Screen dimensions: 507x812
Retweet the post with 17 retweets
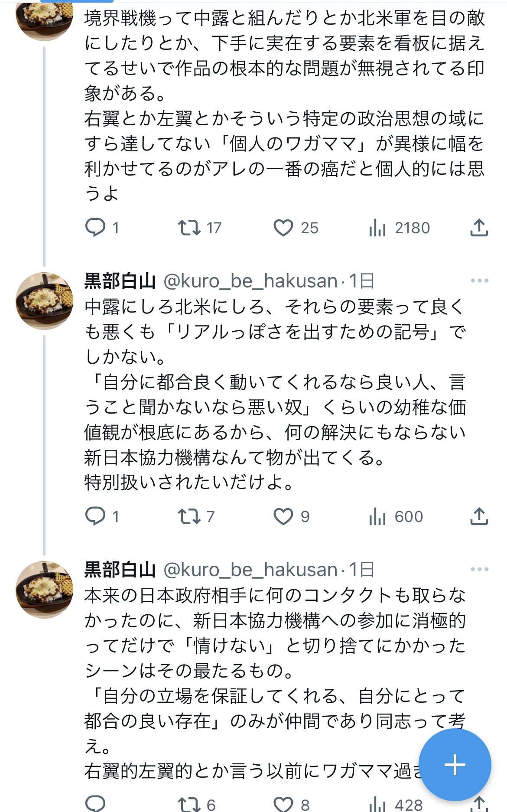point(189,227)
